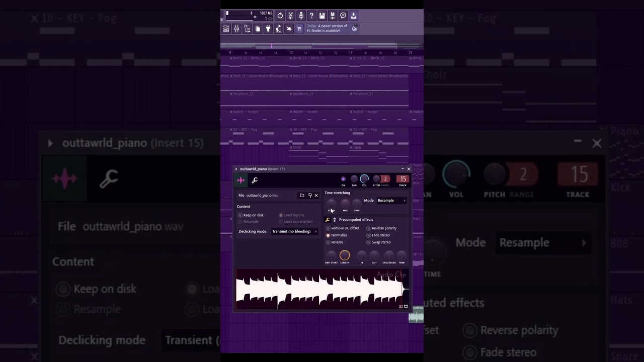This screenshot has width=644, height=362.
Task: Click the download content library icon
Action: [354, 16]
